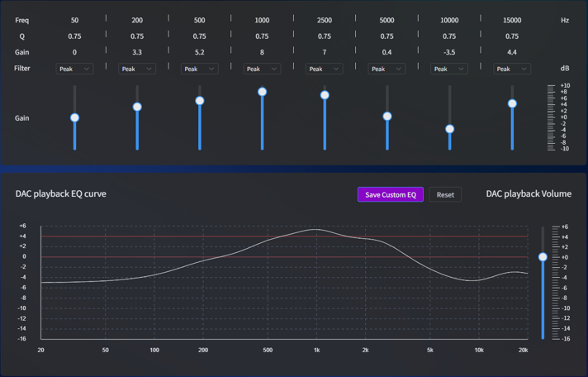Select the 200 frequency value field
Screen dimensions: 588x377
pyautogui.click(x=137, y=21)
